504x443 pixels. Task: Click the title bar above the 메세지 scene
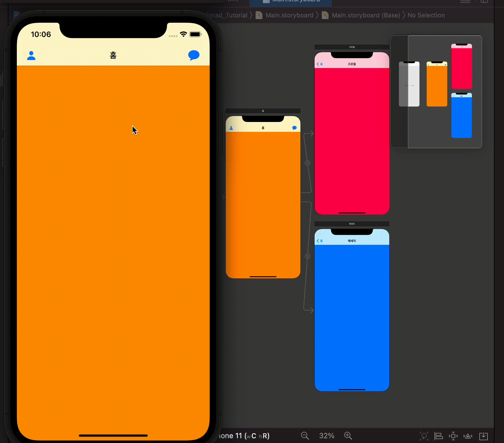point(352,224)
